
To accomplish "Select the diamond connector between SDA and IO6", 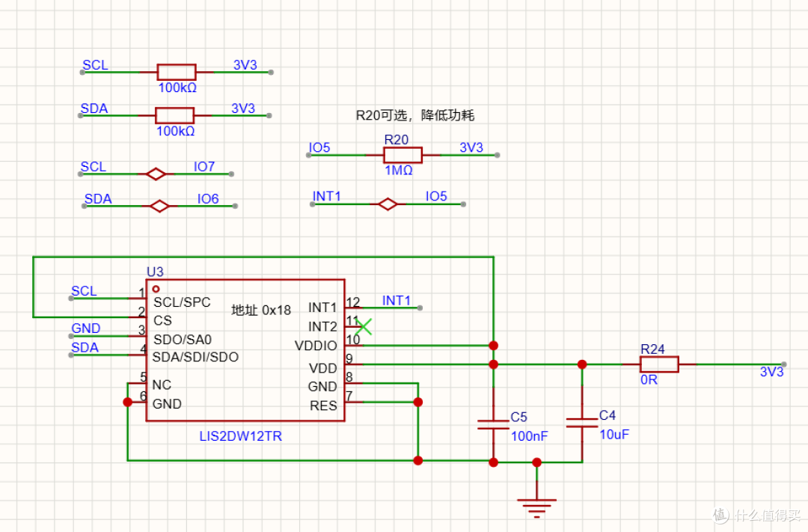I will click(x=159, y=207).
